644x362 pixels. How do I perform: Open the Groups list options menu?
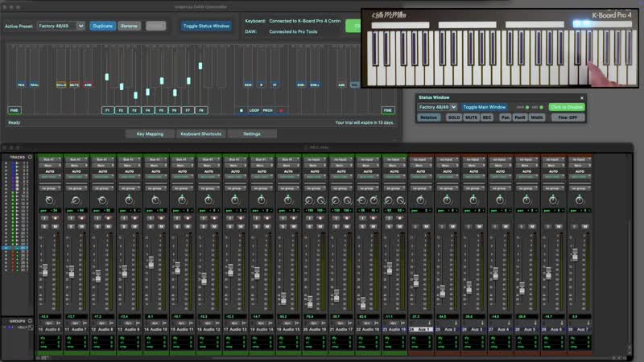pos(30,321)
